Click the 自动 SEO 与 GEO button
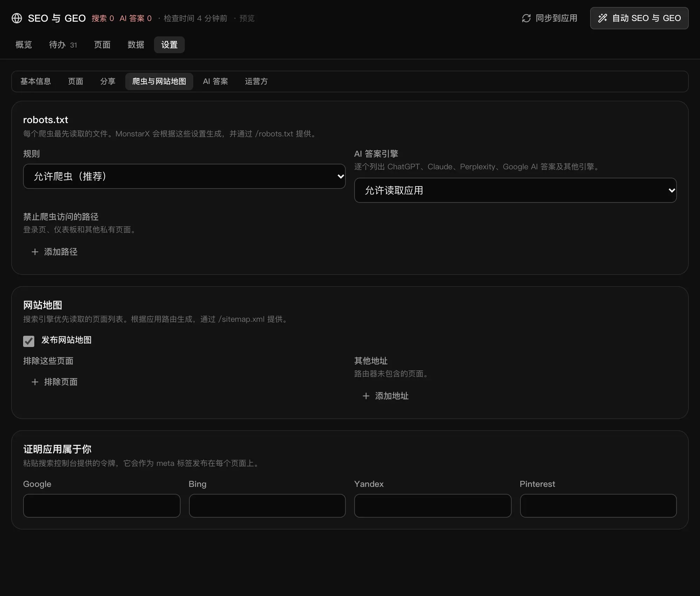 tap(639, 18)
